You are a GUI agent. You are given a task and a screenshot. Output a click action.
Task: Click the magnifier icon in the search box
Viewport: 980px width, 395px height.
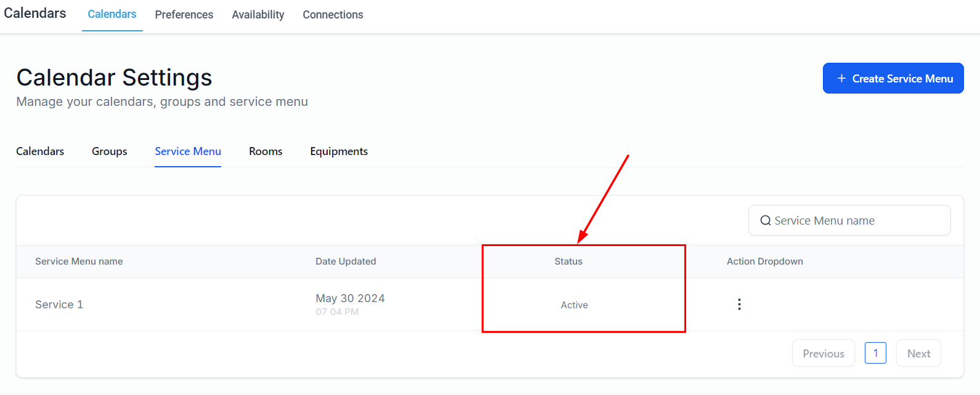pos(766,221)
